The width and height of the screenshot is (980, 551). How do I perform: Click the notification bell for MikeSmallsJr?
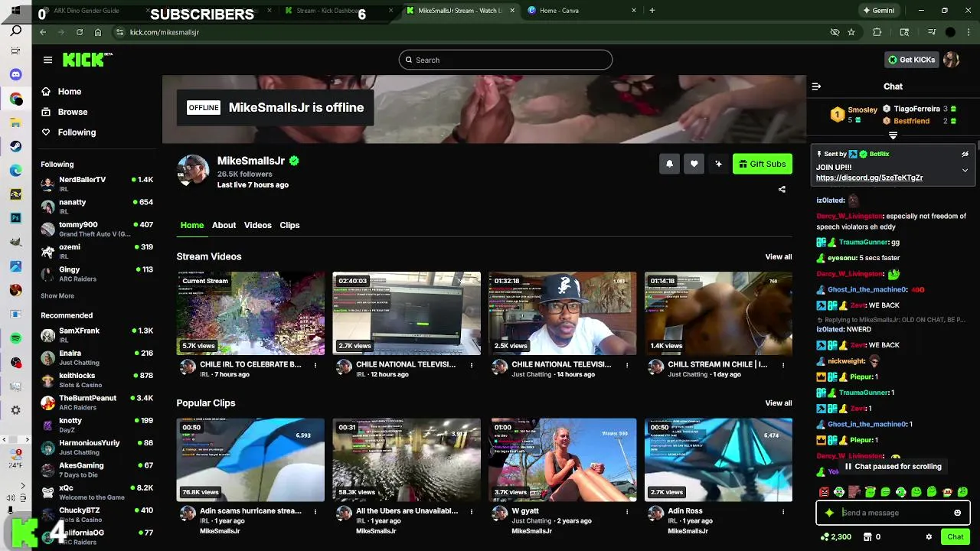click(669, 164)
